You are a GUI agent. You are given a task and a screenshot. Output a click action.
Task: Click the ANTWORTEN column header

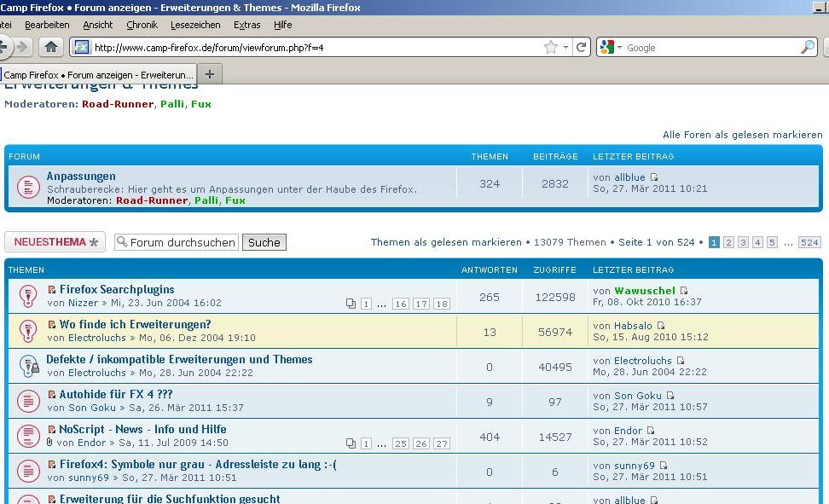489,269
